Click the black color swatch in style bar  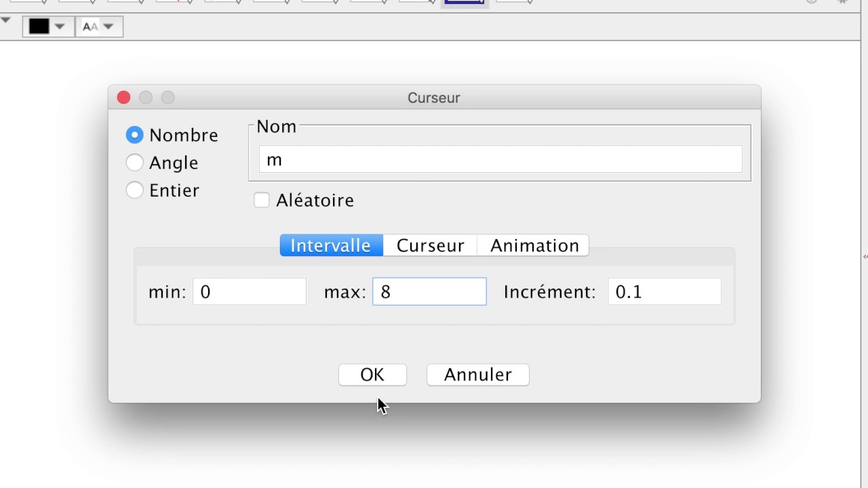(x=39, y=26)
